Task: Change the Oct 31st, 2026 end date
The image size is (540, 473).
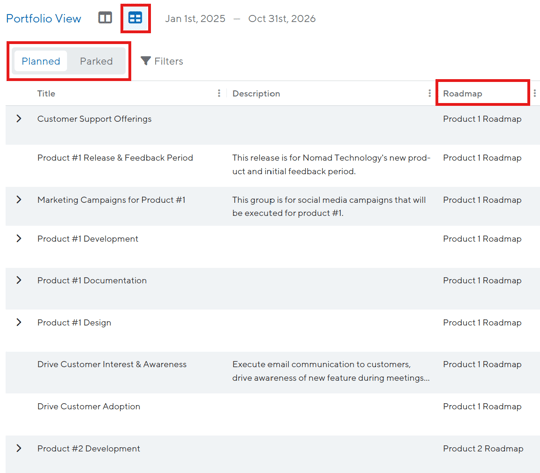Action: pos(282,19)
